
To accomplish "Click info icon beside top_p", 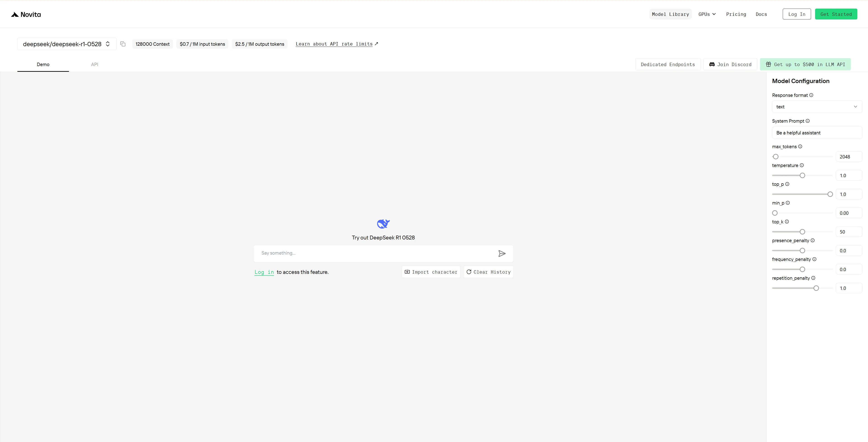I will (788, 184).
